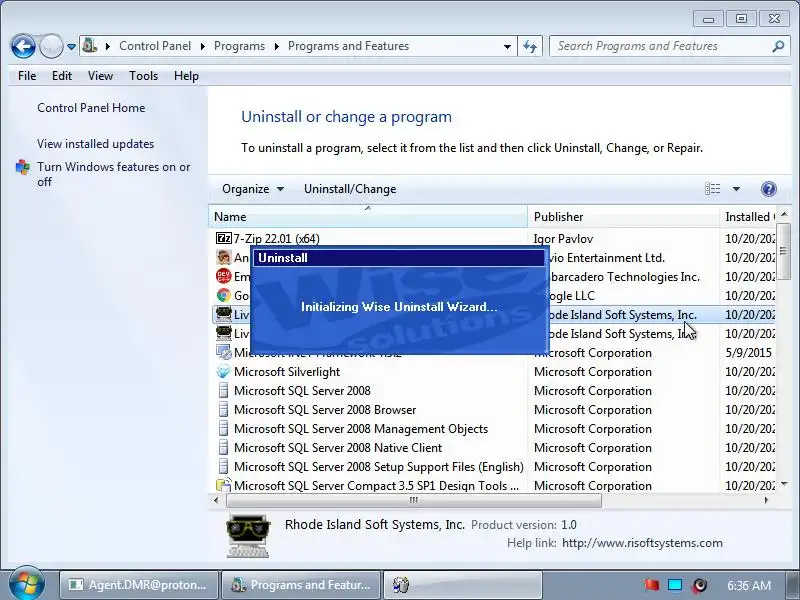Click SQL Server 2008 Setup Support Files icon
The width and height of the screenshot is (800, 600).
pyautogui.click(x=223, y=466)
